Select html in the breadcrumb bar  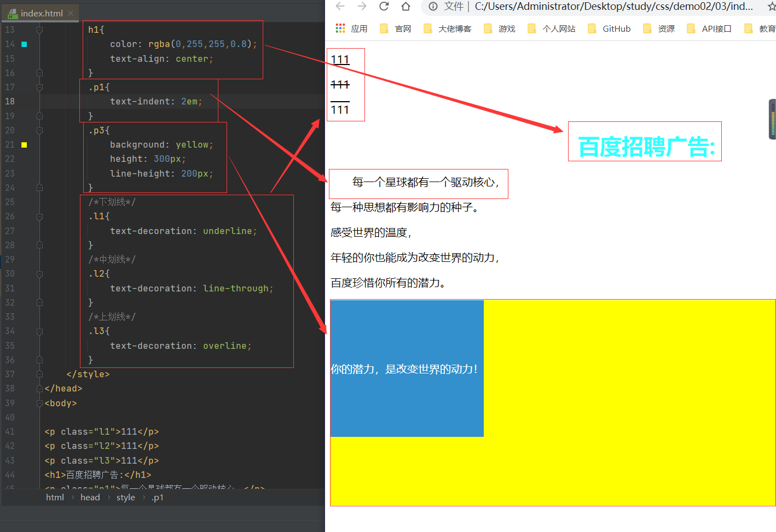(55, 497)
